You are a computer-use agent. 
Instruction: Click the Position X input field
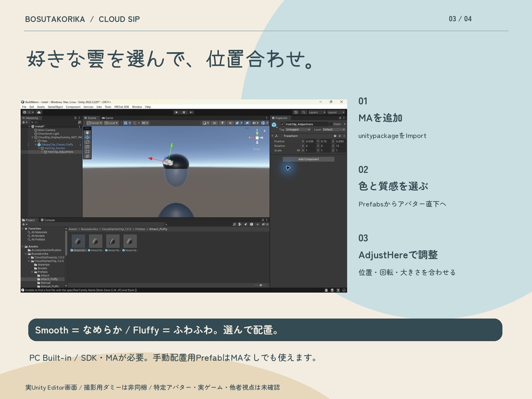point(311,141)
